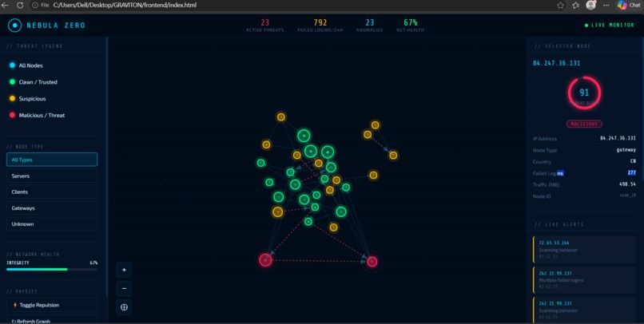Click the 792 Failed Logins/24h counter

point(320,25)
